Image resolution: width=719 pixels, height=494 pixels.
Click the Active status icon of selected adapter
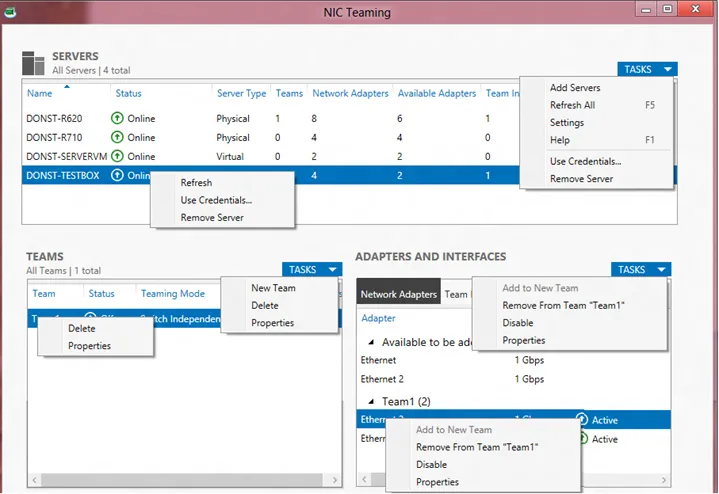582,420
